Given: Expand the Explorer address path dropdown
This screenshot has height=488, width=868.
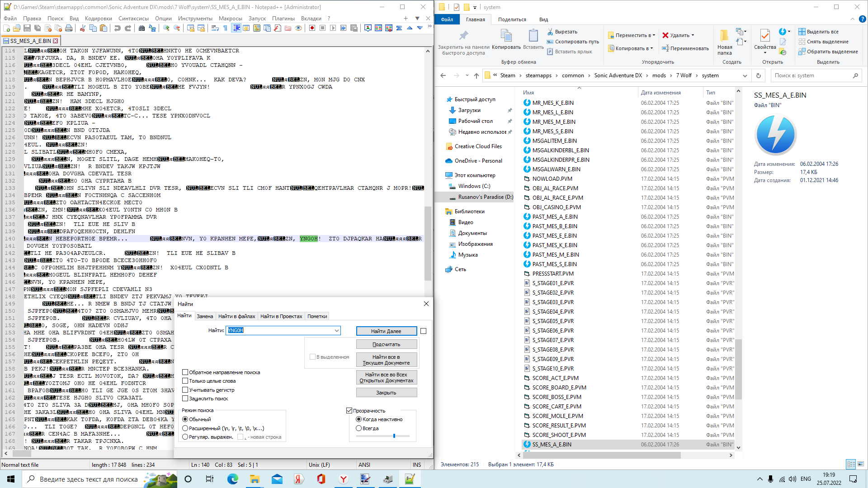Looking at the screenshot, I should [745, 76].
